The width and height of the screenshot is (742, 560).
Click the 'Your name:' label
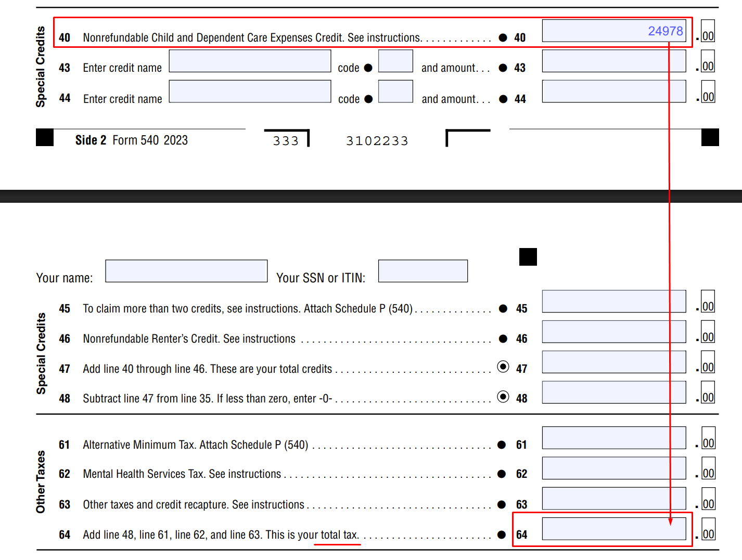[65, 278]
